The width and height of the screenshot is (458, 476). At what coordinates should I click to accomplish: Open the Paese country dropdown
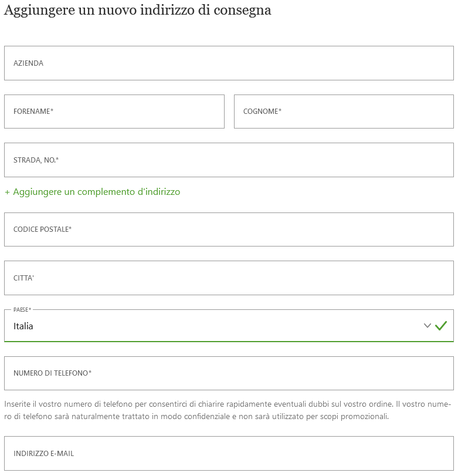[x=229, y=326]
